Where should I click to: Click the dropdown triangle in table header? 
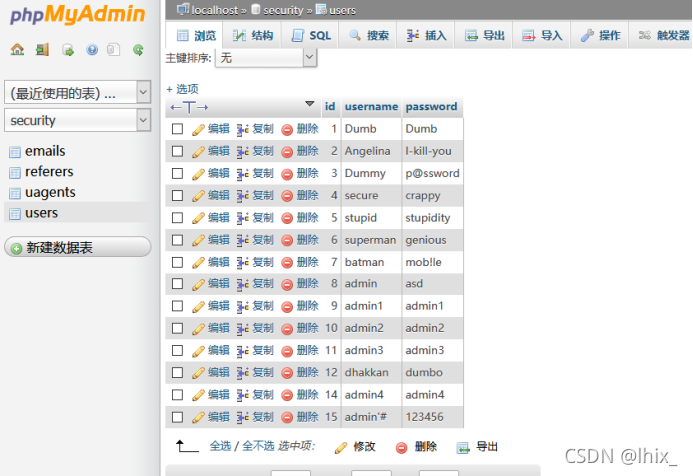[309, 104]
